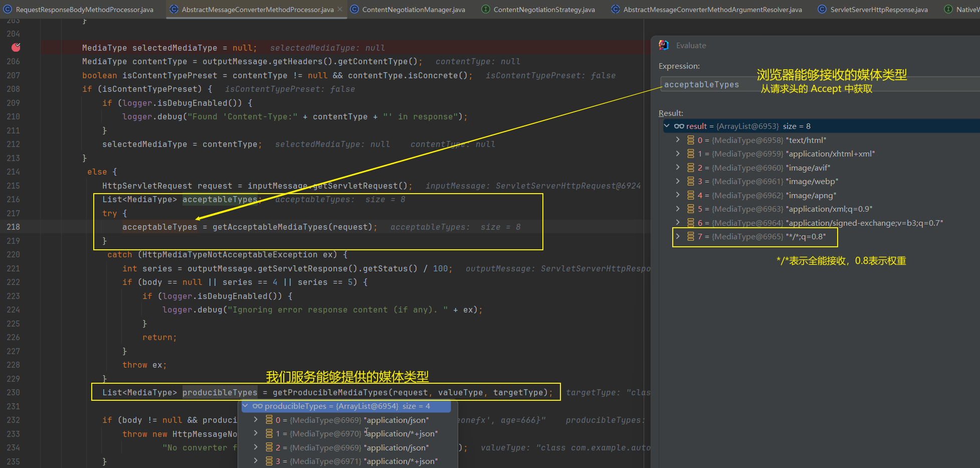Viewport: 980px width, 468px height.
Task: Click the field icon of result item 0
Action: coord(691,140)
